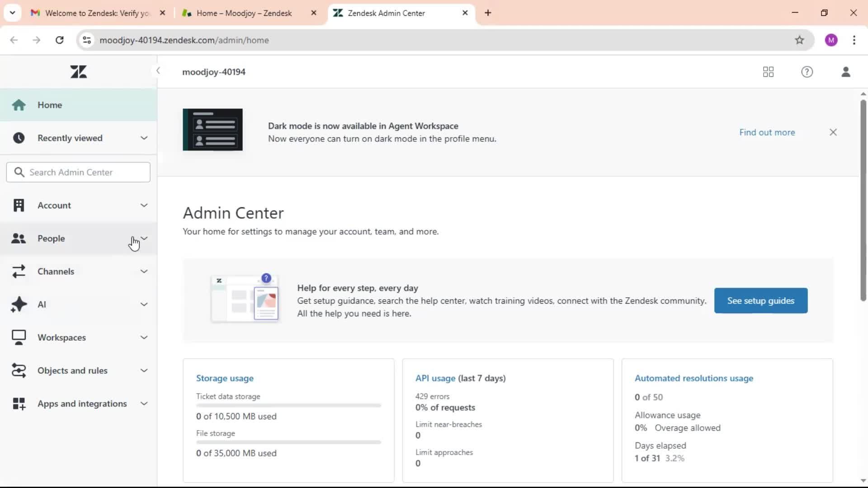The height and width of the screenshot is (488, 868).
Task: Click the Apps and integrations icon
Action: (19, 404)
